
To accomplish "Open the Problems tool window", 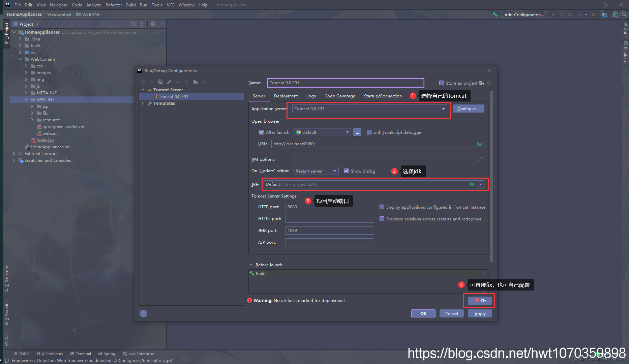I will [50, 354].
